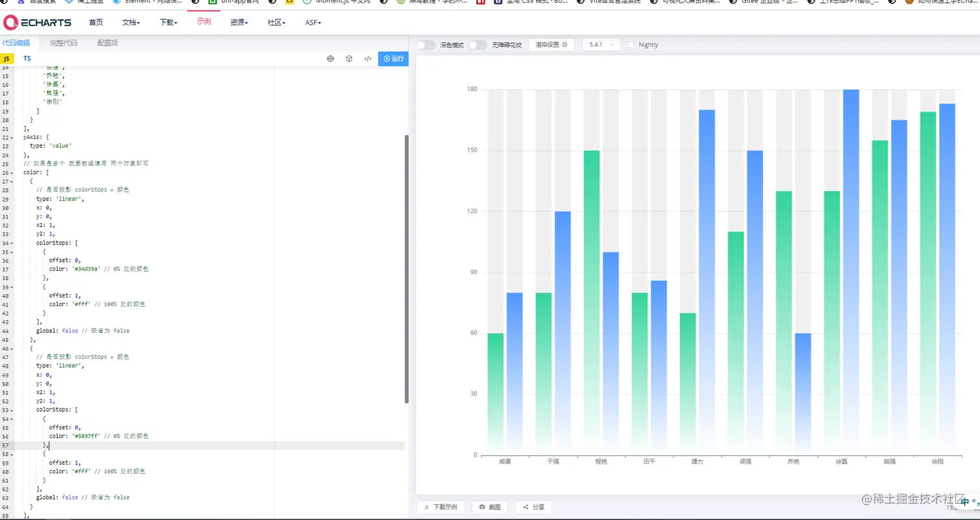The height and width of the screenshot is (520, 980).
Task: Go to 首页 home page
Action: [x=96, y=23]
